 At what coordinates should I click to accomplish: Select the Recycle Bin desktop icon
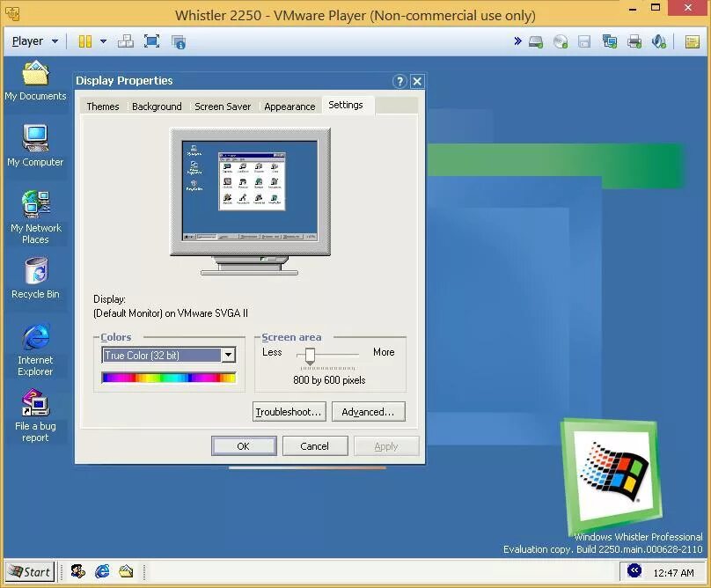pos(35,278)
